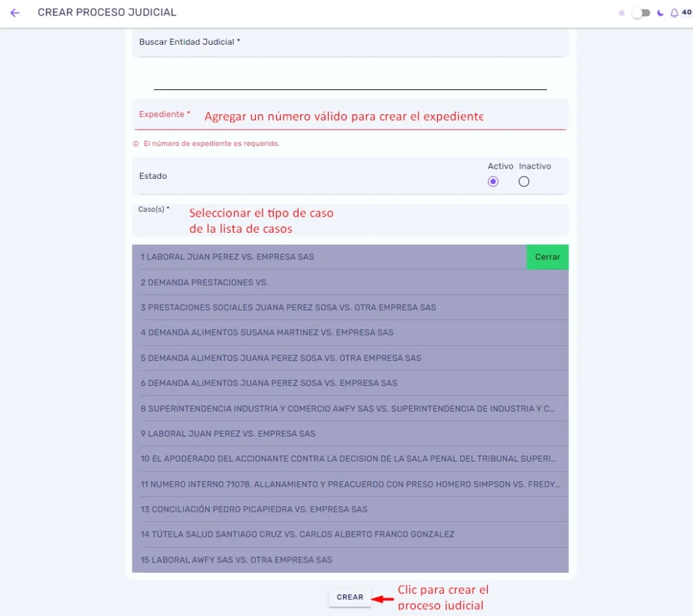This screenshot has height=616, width=693.
Task: Choose case 1 LABORAL JUAN PEREZ
Action: pyautogui.click(x=330, y=257)
